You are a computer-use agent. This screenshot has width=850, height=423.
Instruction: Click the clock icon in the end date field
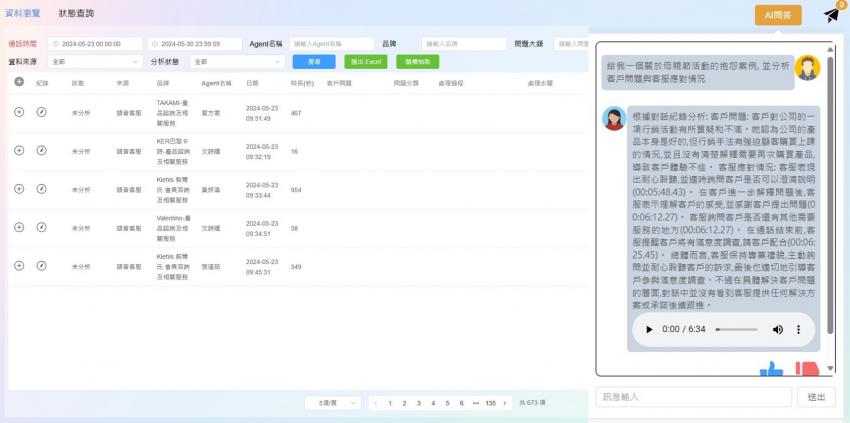coord(156,44)
